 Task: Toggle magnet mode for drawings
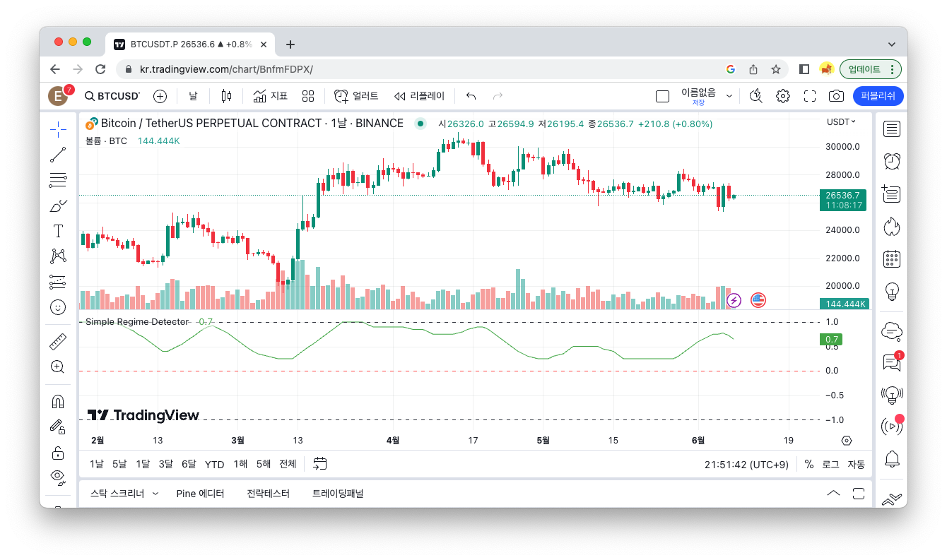(x=58, y=401)
